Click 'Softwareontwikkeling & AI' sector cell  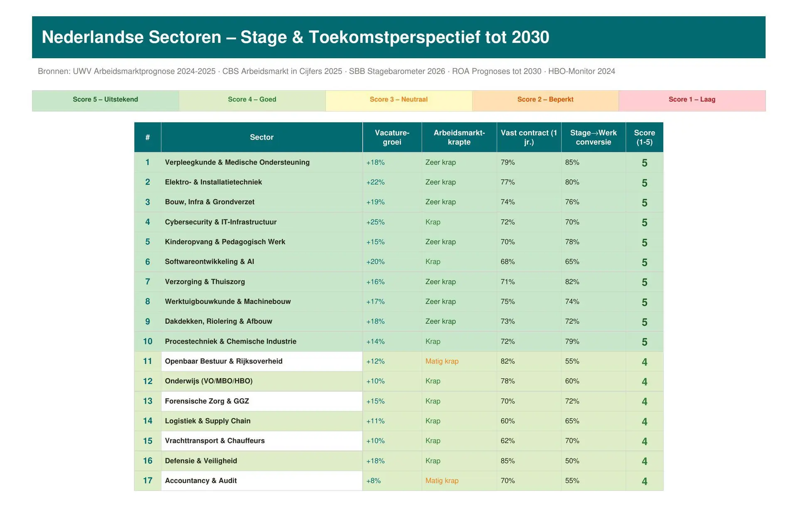[262, 262]
